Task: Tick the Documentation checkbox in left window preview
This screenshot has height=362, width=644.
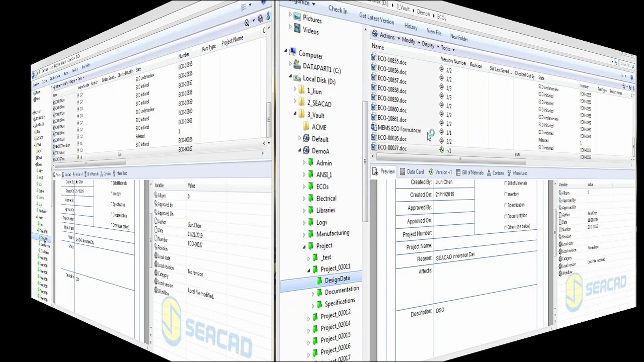Action: [x=112, y=215]
